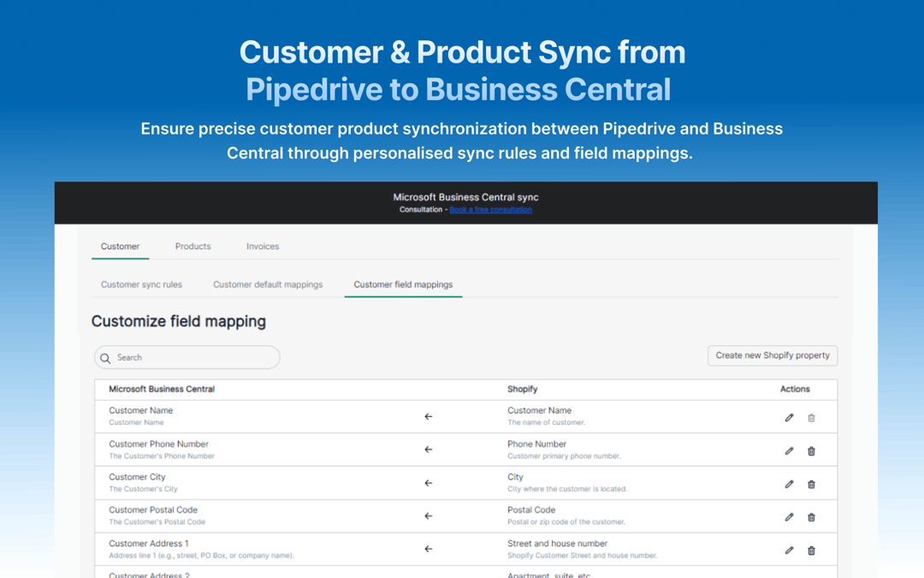Click the Microsoft Business Central column header

point(161,389)
